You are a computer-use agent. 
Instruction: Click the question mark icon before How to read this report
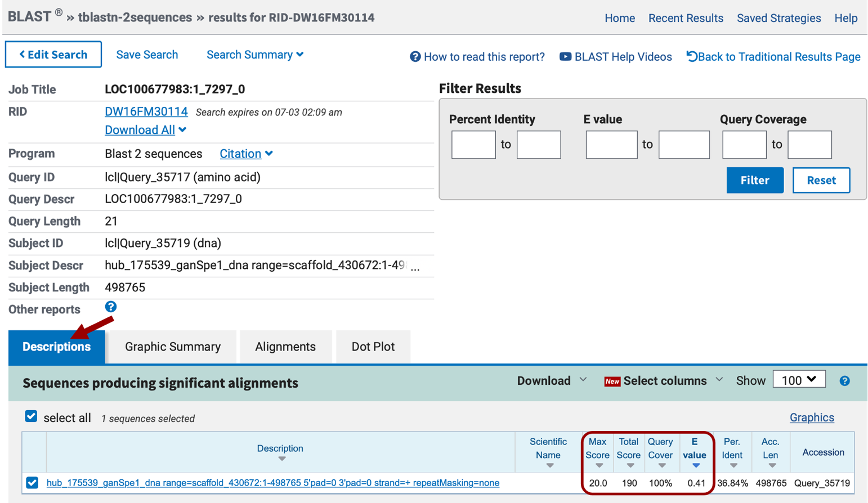click(x=415, y=57)
